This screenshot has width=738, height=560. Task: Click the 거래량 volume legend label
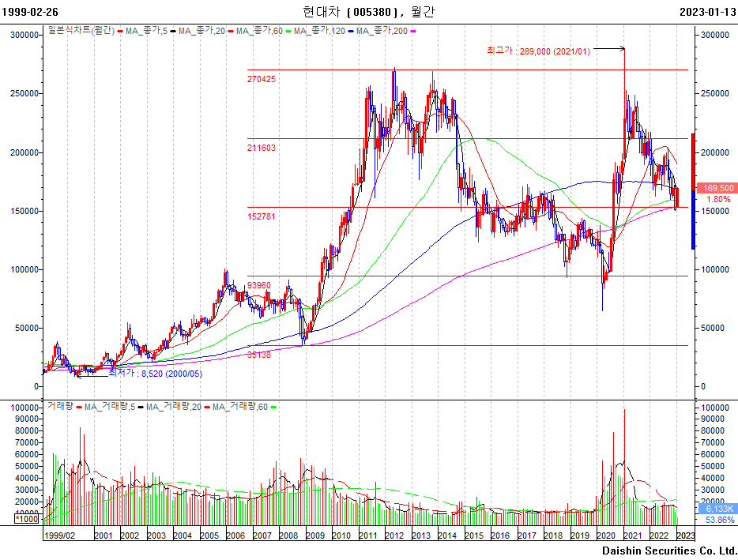(x=60, y=406)
